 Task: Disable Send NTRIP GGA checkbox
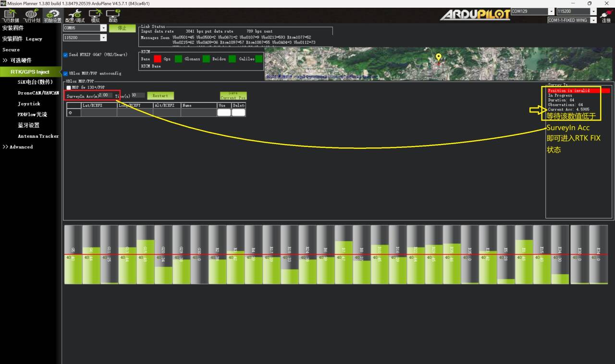point(66,55)
